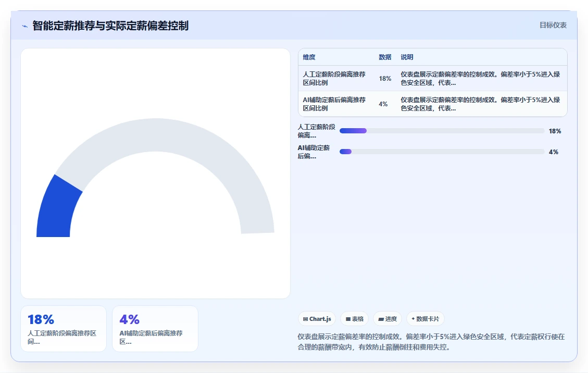Screen dimensions: 588x373
Task: Click the 说明 column header
Action: point(407,57)
